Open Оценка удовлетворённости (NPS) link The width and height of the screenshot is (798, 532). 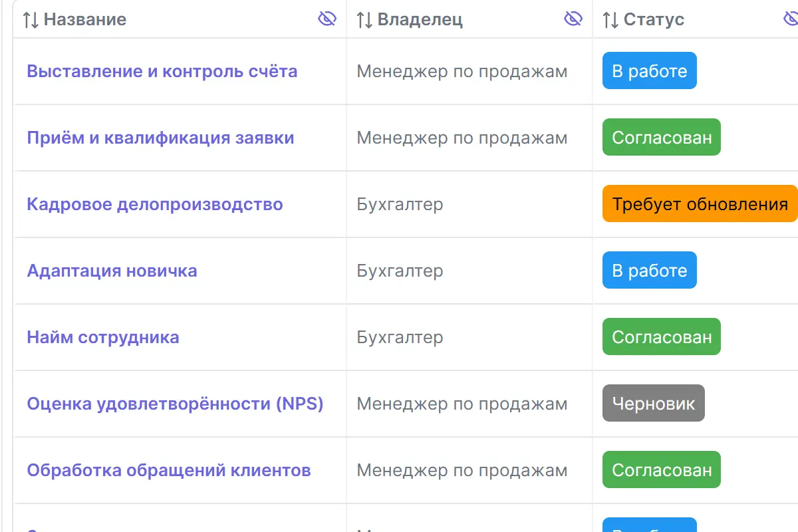coord(175,404)
